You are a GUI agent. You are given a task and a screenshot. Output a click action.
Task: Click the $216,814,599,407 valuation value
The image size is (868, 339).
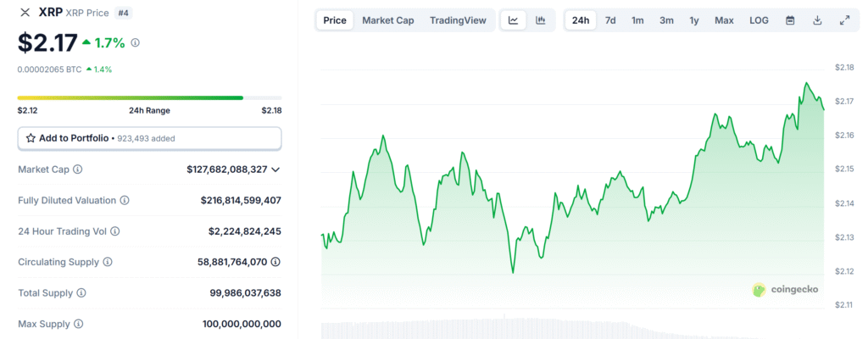tap(241, 201)
